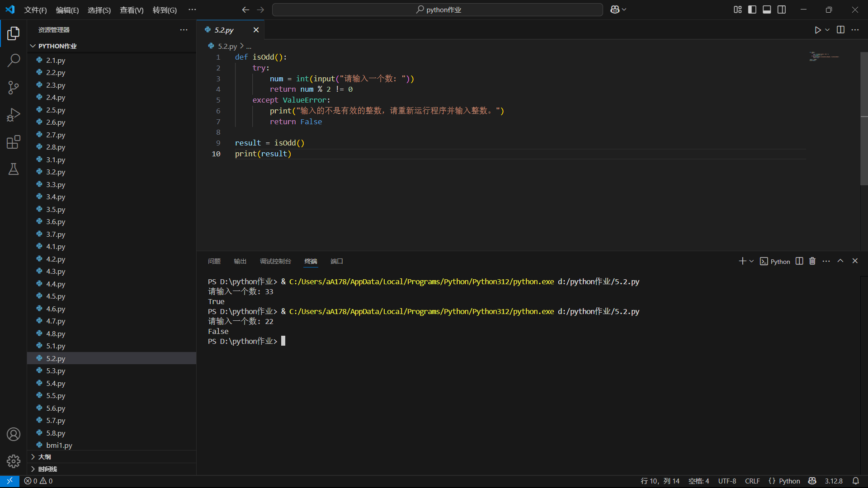Split the editor to the right
This screenshot has height=488, width=868.
click(x=840, y=30)
